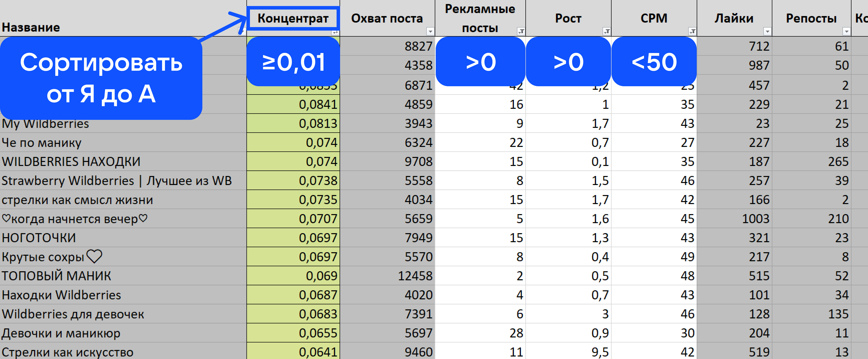Click the ТОПОВЫЙ МАНИК cell
868x359 pixels.
123,276
